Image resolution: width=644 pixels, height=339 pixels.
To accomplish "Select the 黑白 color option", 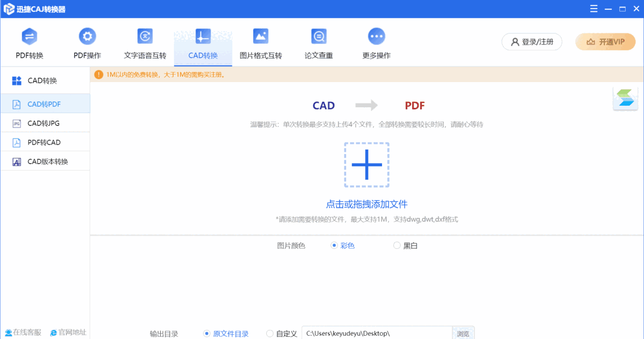I will (x=397, y=245).
